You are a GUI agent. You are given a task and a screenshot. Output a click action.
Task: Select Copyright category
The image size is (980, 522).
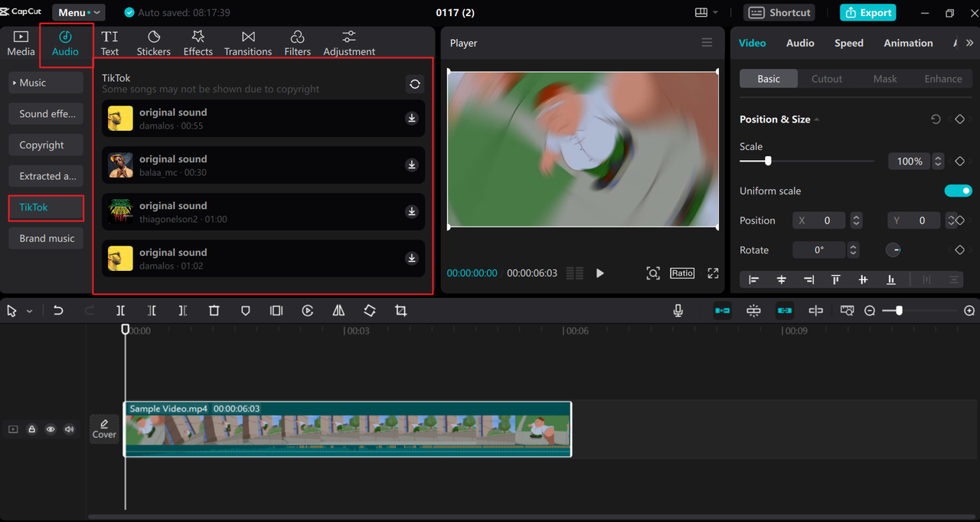46,145
